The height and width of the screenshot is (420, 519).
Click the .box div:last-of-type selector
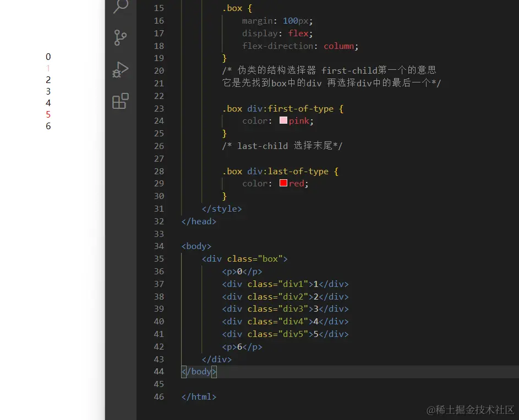pos(275,172)
